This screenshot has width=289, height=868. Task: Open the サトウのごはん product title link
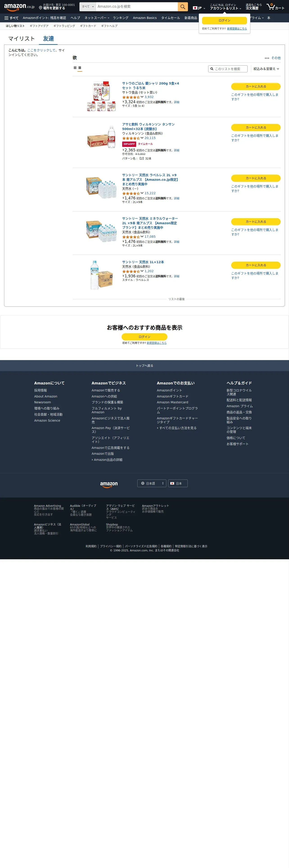[150, 86]
